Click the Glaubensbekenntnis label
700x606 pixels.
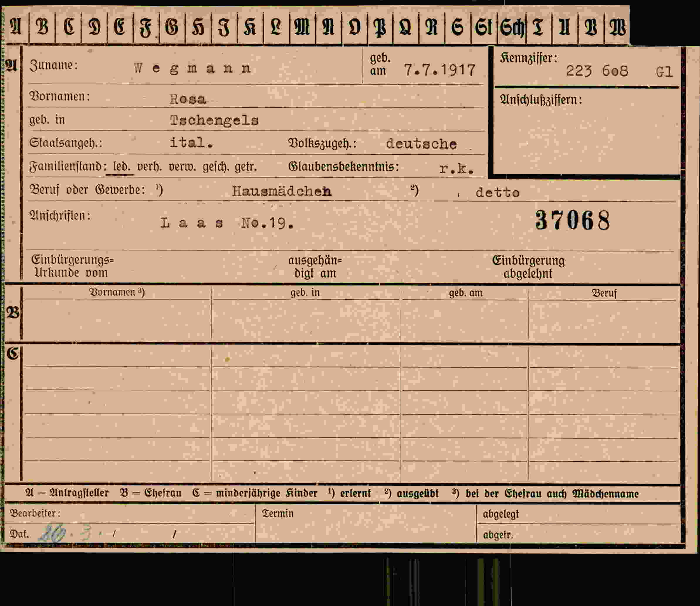pos(344,166)
